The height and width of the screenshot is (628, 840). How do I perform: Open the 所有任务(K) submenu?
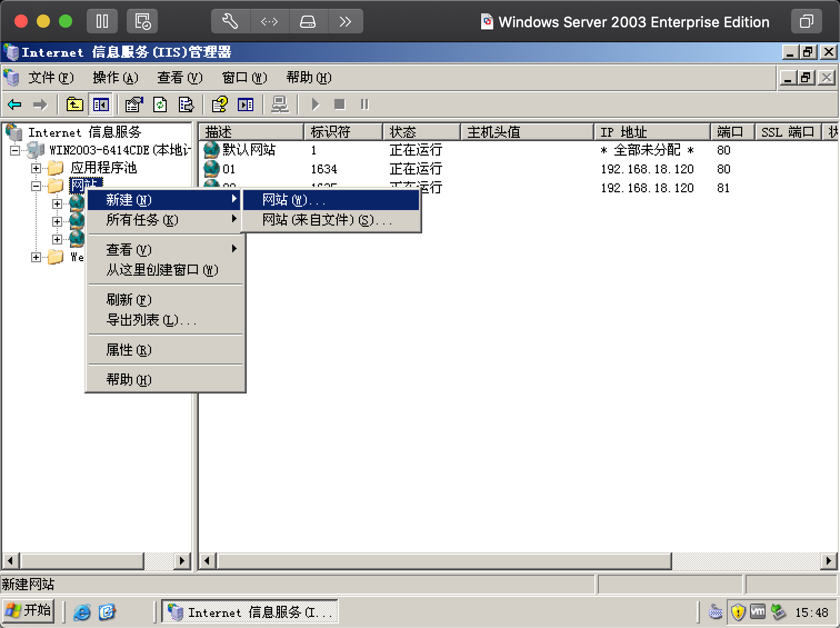[x=164, y=220]
